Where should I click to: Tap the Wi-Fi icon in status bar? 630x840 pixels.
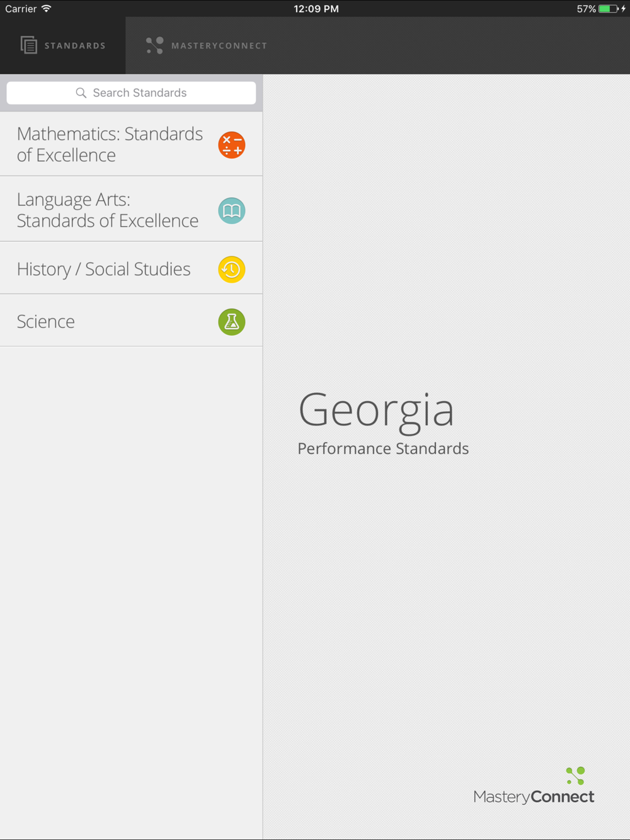click(x=47, y=9)
